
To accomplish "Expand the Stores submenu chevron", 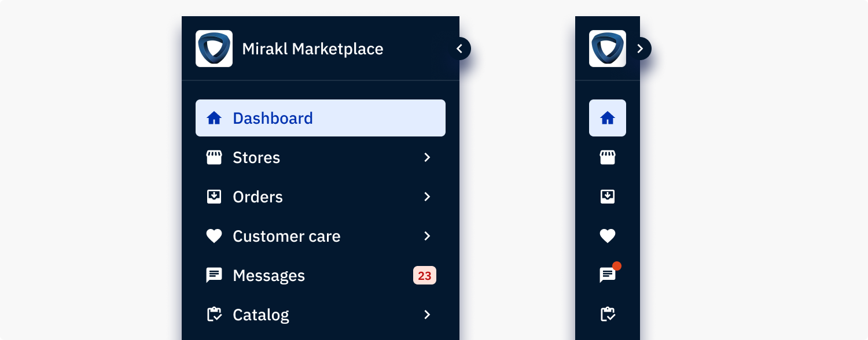I will pos(427,157).
